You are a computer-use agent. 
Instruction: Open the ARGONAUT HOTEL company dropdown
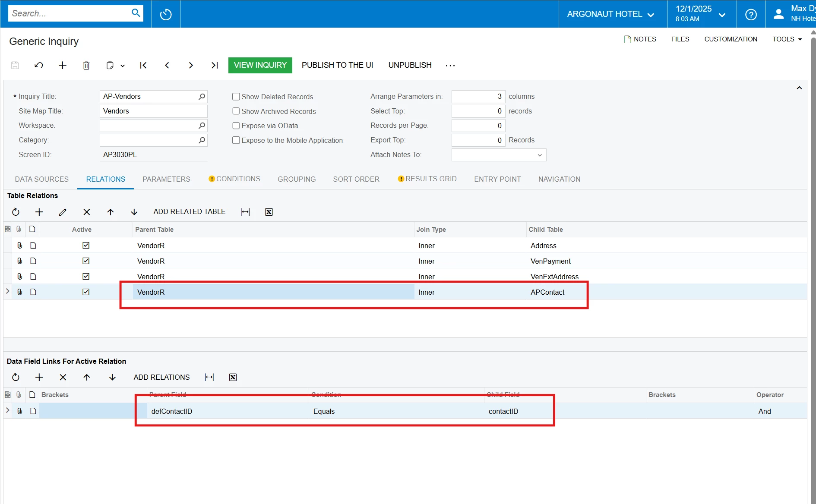coord(611,14)
